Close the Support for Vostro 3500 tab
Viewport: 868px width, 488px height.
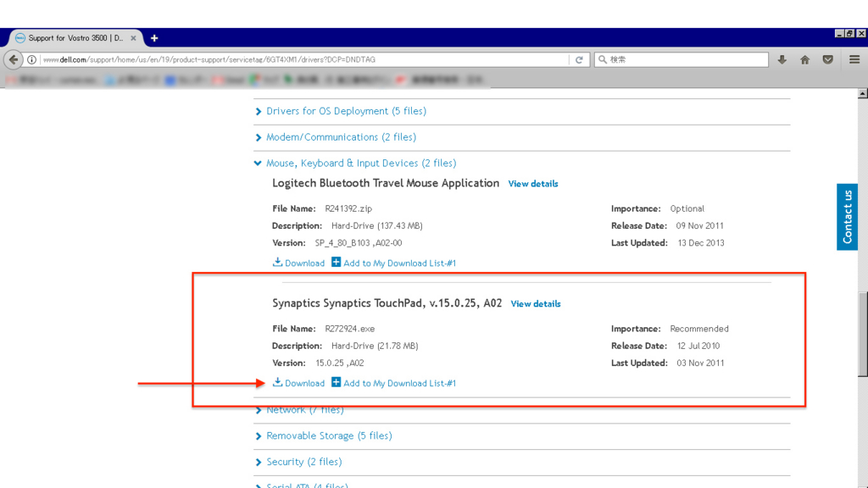pyautogui.click(x=133, y=38)
